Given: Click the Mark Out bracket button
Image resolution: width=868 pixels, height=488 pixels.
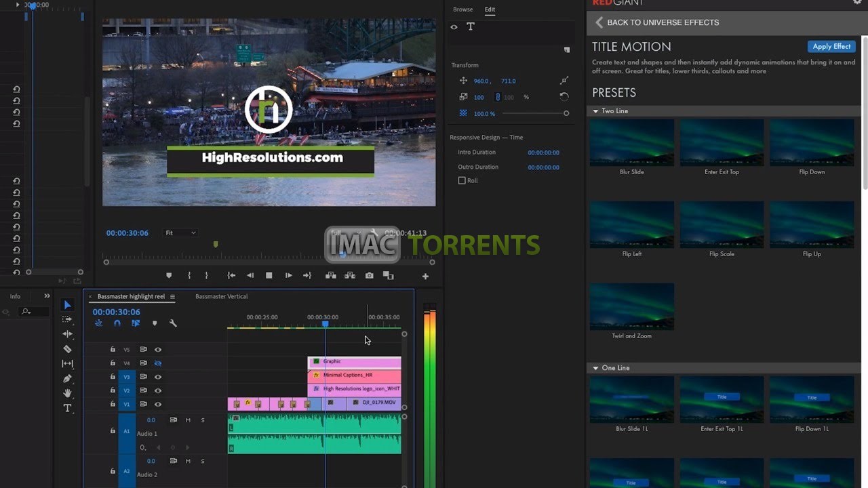Looking at the screenshot, I should (206, 275).
